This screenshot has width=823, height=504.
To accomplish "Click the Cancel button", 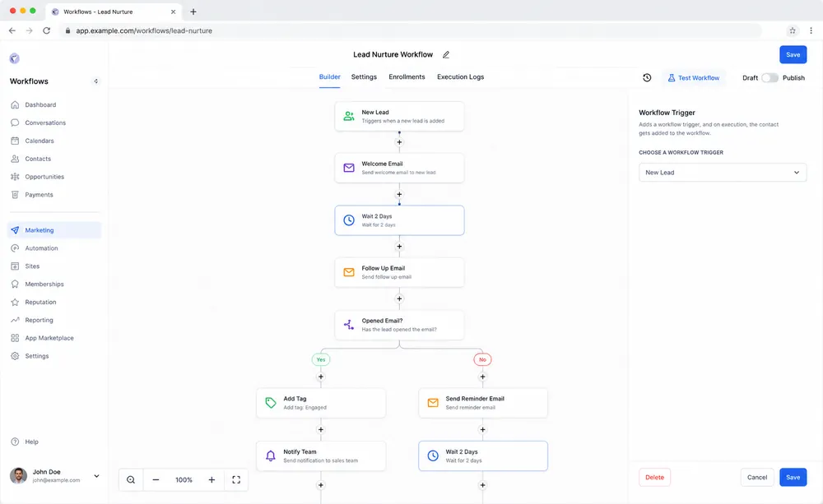I will tap(757, 477).
